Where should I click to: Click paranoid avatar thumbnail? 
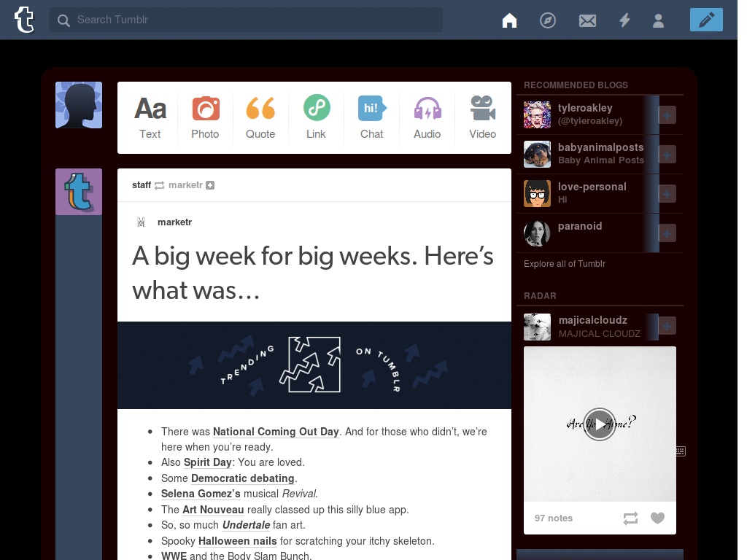tap(537, 233)
